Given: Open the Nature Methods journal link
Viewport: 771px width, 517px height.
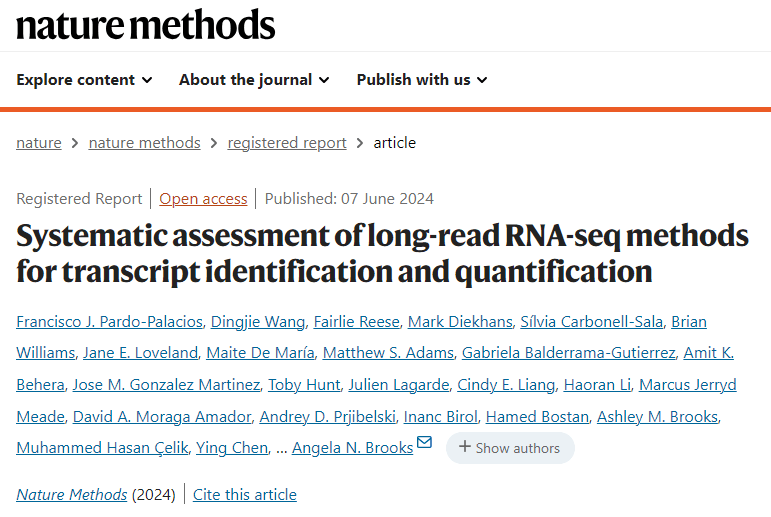Looking at the screenshot, I should tap(72, 494).
